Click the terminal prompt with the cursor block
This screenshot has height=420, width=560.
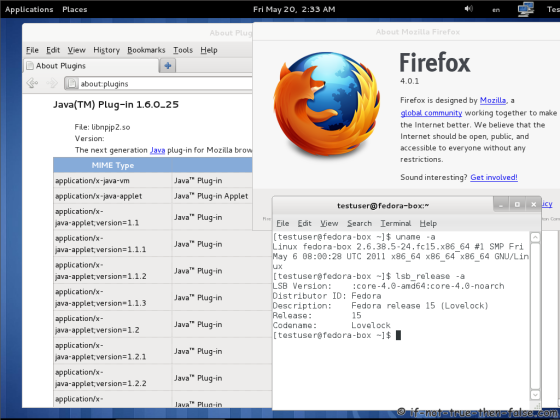click(337, 335)
